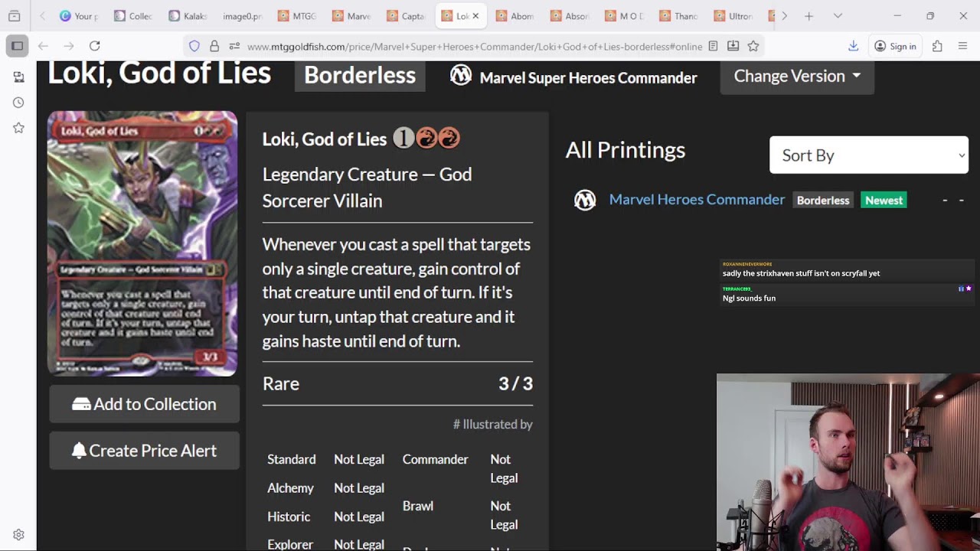Viewport: 980px width, 551px height.
Task: Open sidebar settings gear icon
Action: click(x=18, y=535)
